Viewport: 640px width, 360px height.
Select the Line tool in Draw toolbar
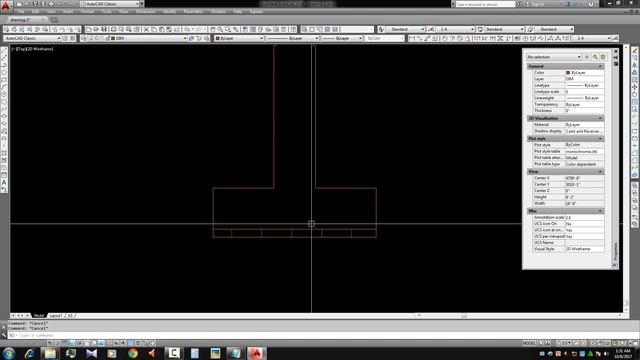(x=4, y=51)
